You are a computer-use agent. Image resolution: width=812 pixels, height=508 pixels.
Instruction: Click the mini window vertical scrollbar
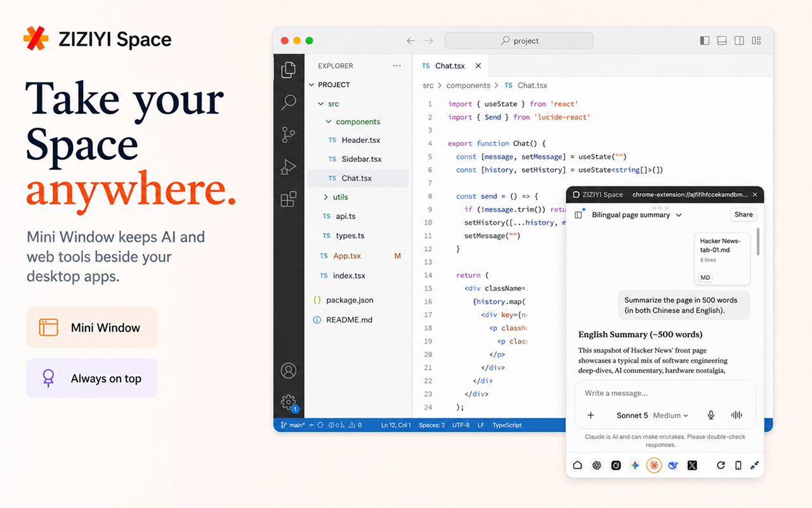point(758,241)
